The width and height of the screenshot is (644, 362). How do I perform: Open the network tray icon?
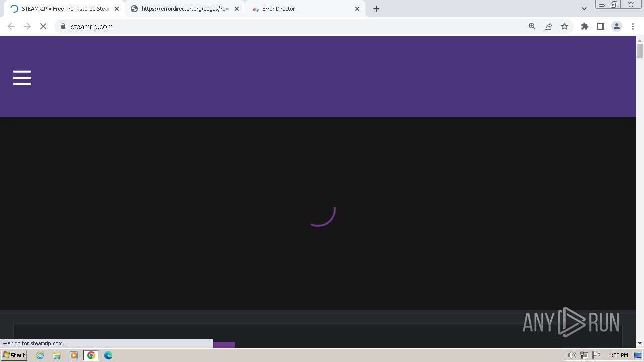coord(584,355)
